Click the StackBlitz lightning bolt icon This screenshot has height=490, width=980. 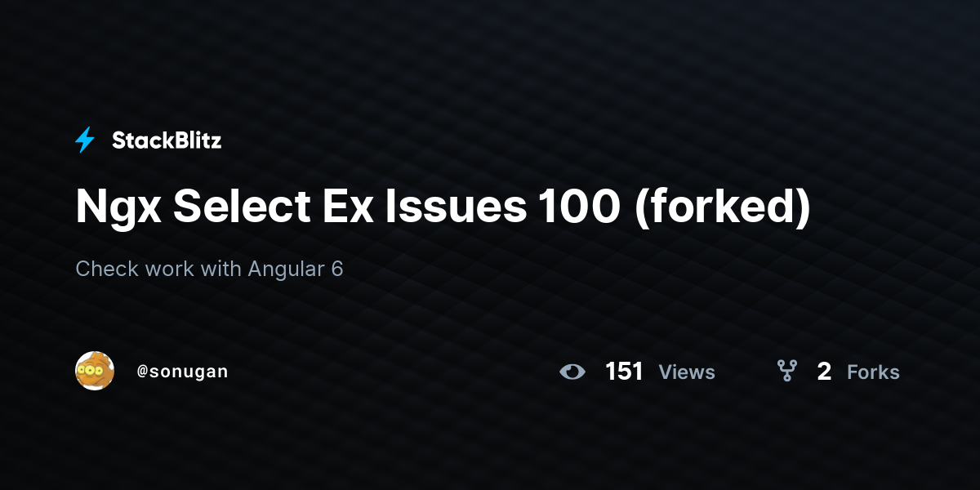tap(85, 140)
